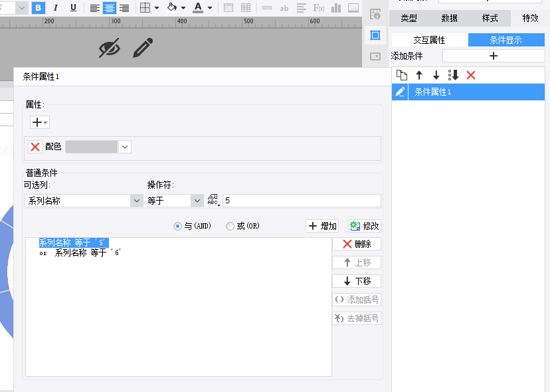
Task: Select the condition or 系列名称 等于 '6'
Action: click(x=80, y=252)
